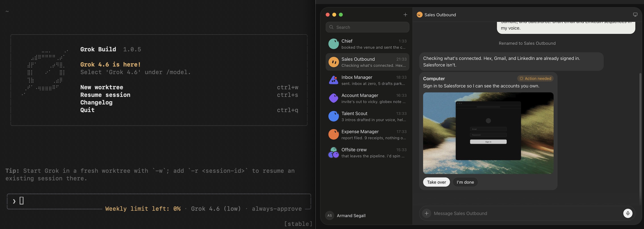Click the 'Checking what's connected' message bubble

(x=511, y=62)
